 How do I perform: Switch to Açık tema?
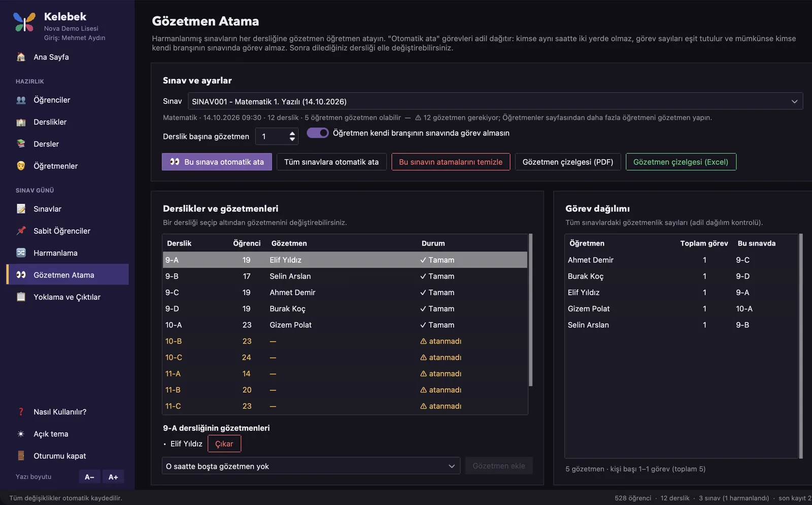pos(51,434)
